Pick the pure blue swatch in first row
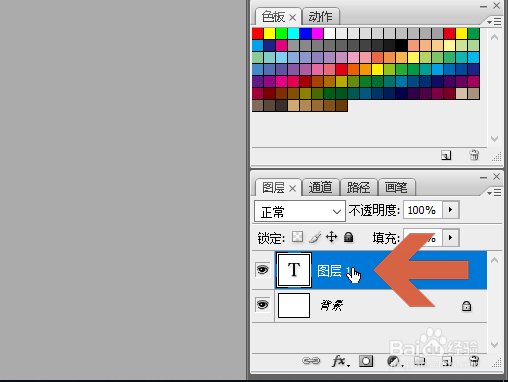This screenshot has height=382, width=508. pos(306,33)
